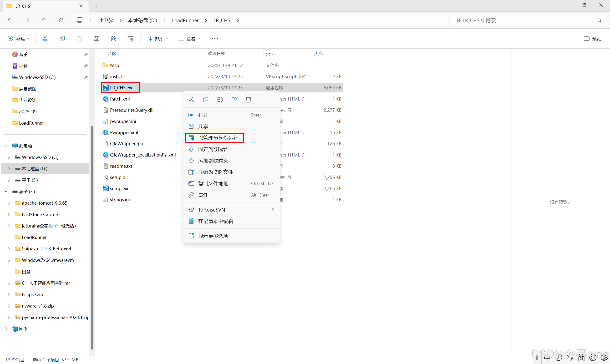Click the toolbar Delete trash icon
The image size is (610, 364).
pyautogui.click(x=131, y=39)
